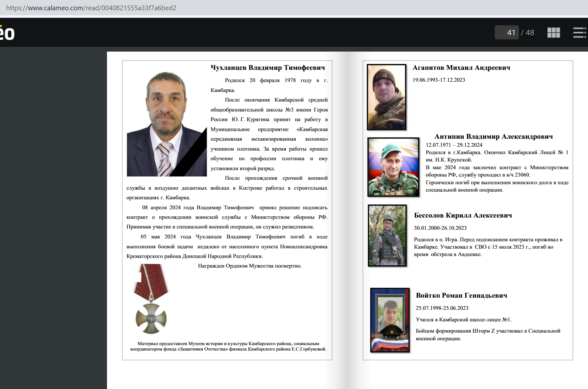
Task: Click the photo of Бессолов Кирилл Алексеевич
Action: (x=387, y=236)
